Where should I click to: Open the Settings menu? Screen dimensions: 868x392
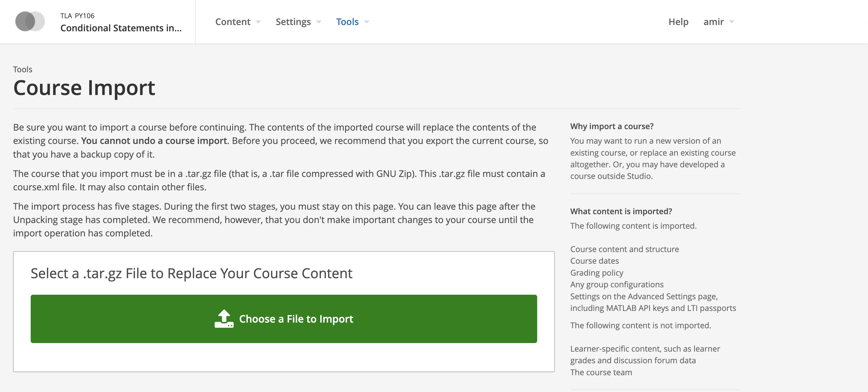pyautogui.click(x=293, y=22)
